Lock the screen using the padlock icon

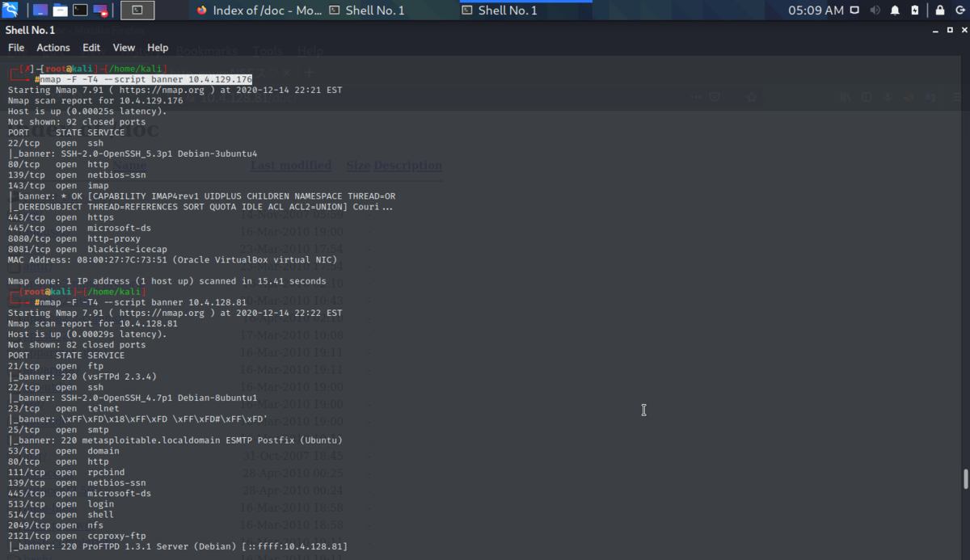click(x=940, y=11)
